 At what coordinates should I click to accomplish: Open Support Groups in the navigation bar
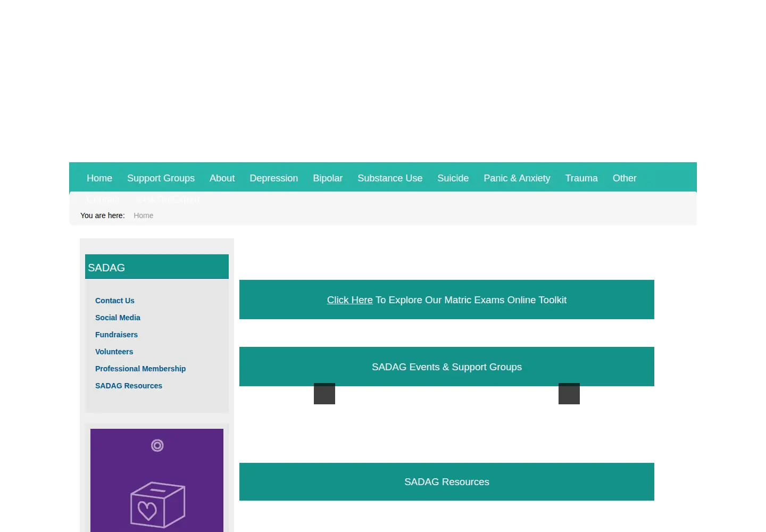[x=161, y=178]
